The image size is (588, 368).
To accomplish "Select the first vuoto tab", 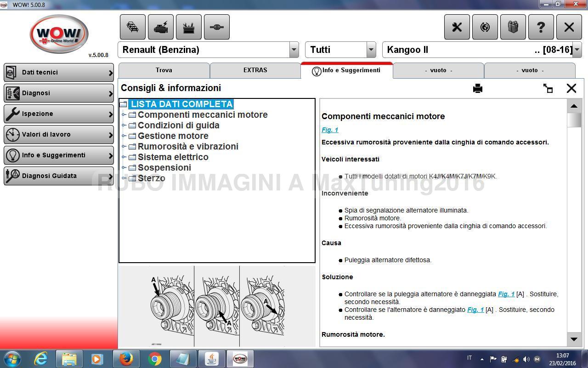I will [438, 70].
